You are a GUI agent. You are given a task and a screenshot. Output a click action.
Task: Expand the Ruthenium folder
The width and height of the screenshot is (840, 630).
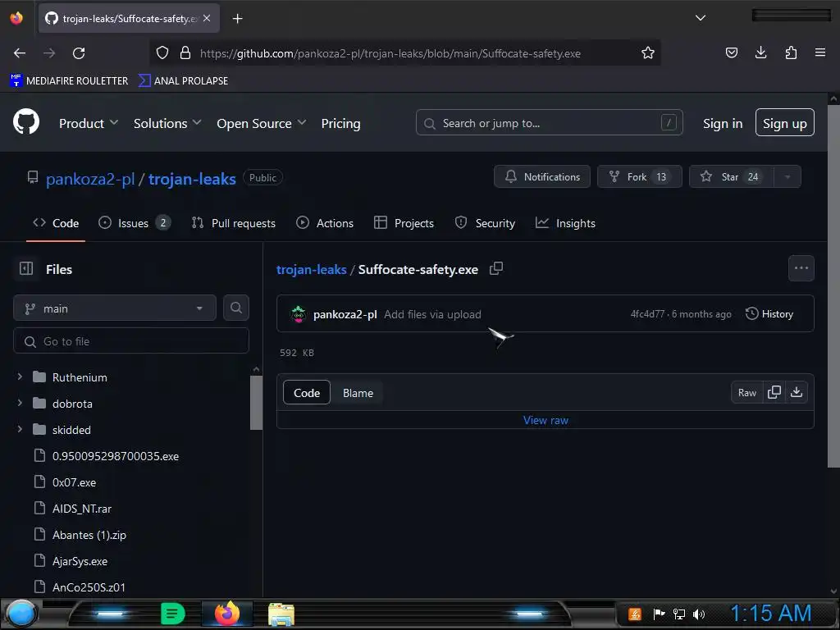[x=20, y=377]
